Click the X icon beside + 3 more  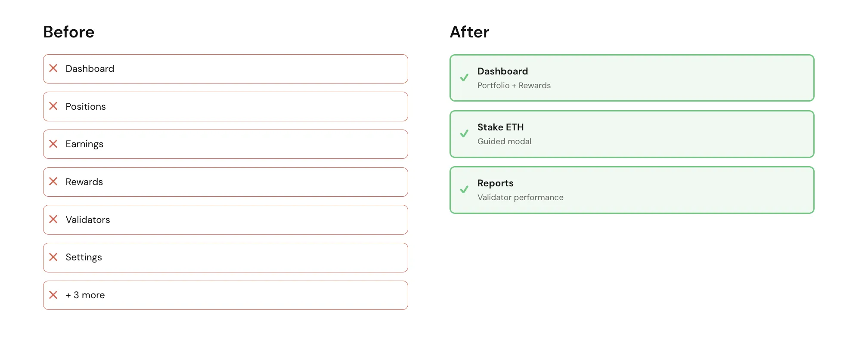[x=53, y=295]
